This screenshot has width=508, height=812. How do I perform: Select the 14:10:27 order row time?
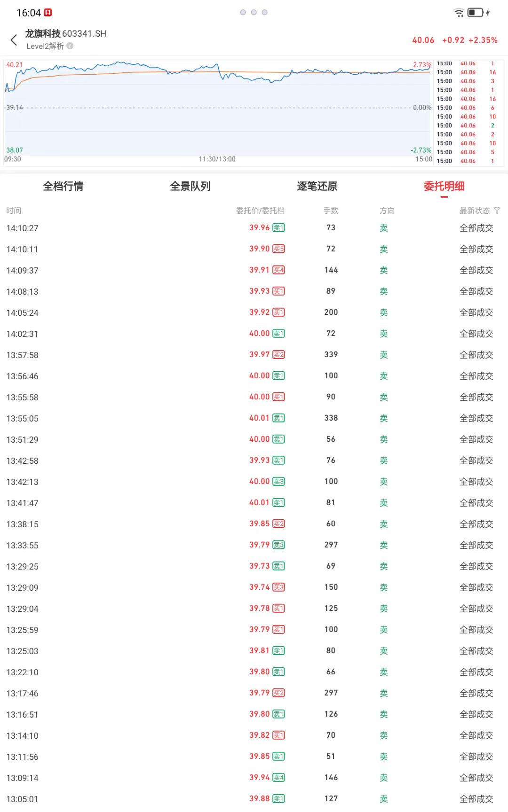point(22,228)
